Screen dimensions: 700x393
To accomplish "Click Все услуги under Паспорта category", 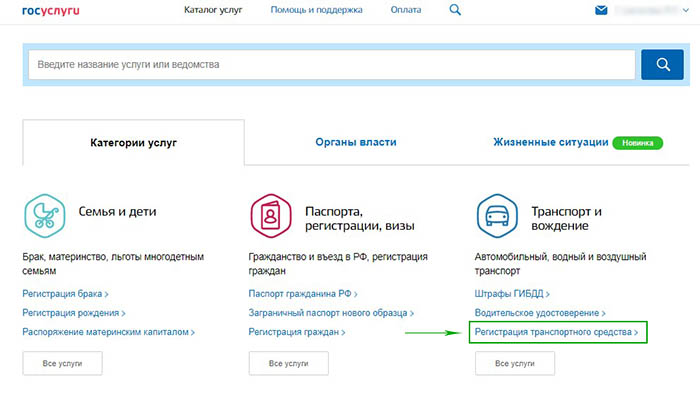I will 288,364.
